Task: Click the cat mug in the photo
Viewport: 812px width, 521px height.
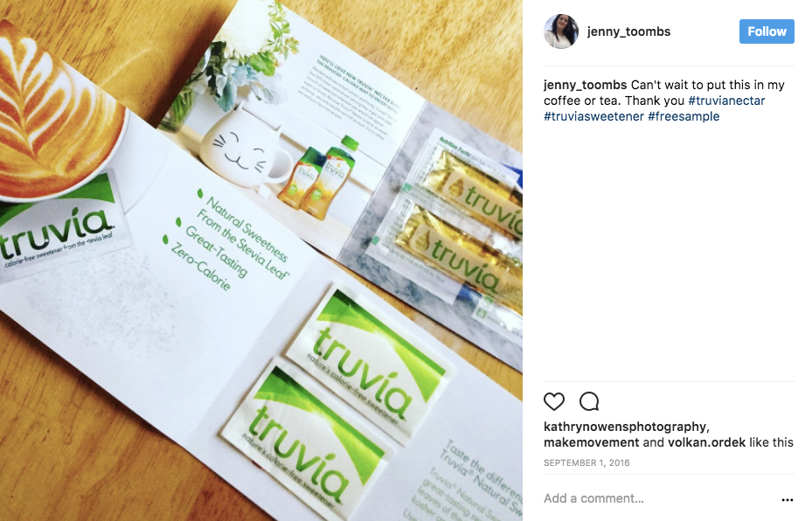Action: click(242, 148)
